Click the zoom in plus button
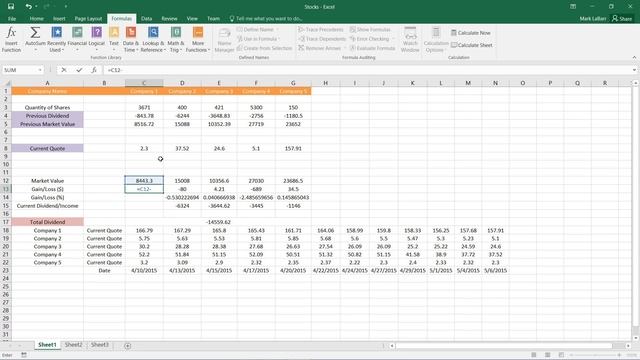Viewport: 640px width, 360px height. pos(619,355)
